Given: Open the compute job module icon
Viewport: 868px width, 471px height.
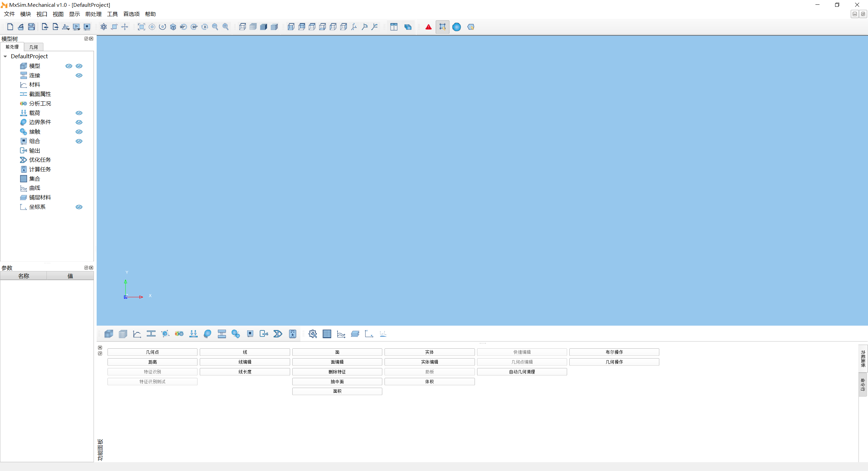Looking at the screenshot, I should pos(293,334).
